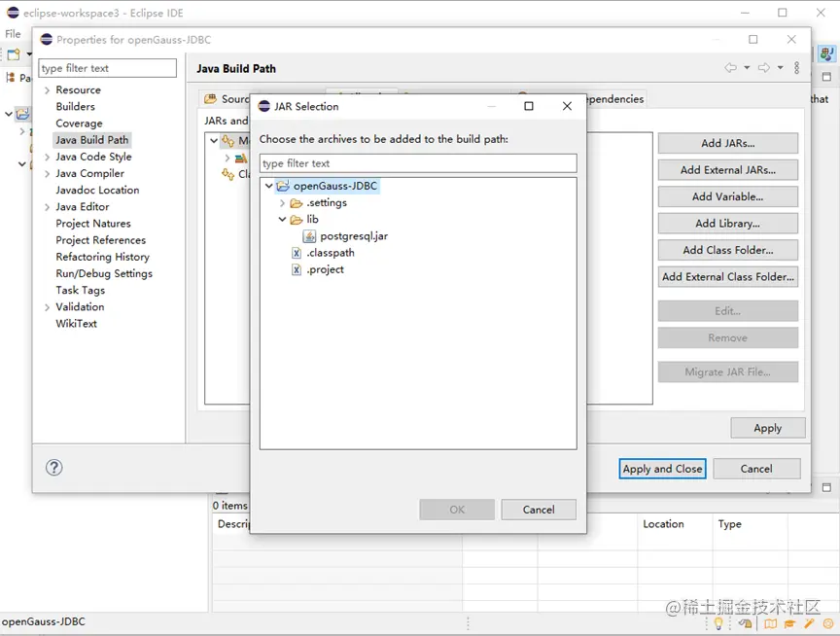Image resolution: width=840 pixels, height=636 pixels.
Task: Open the Properties view menu (three dots)
Action: (796, 67)
